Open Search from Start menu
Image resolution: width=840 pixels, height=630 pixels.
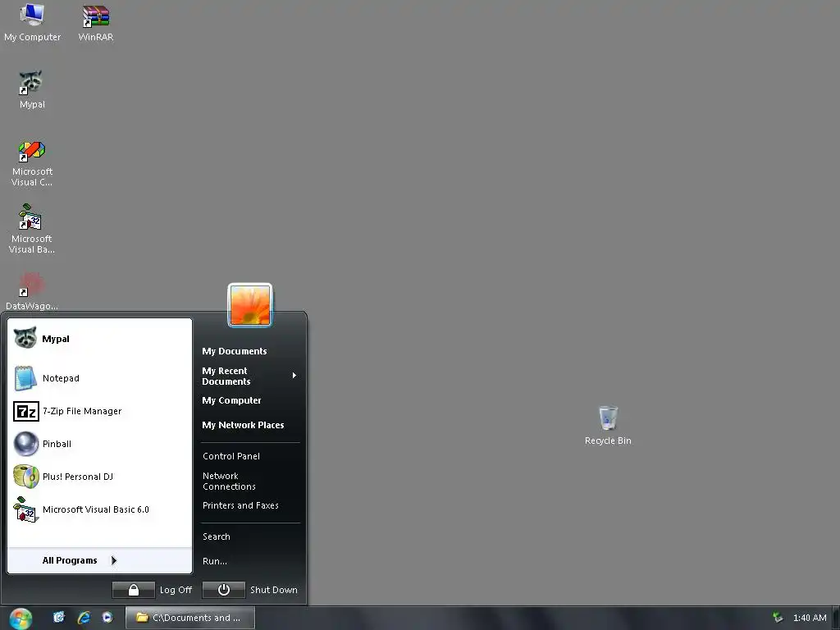217,536
